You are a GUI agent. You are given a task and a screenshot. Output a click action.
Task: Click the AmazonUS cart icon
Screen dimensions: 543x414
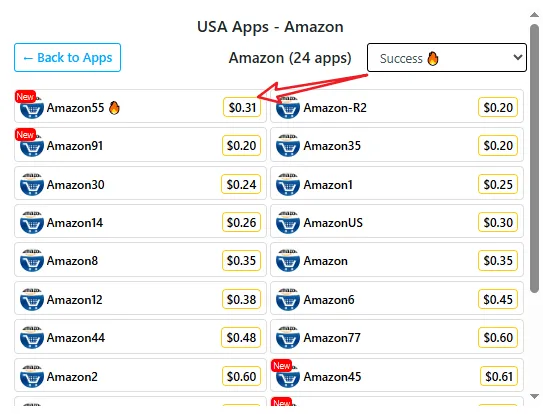[x=288, y=222]
